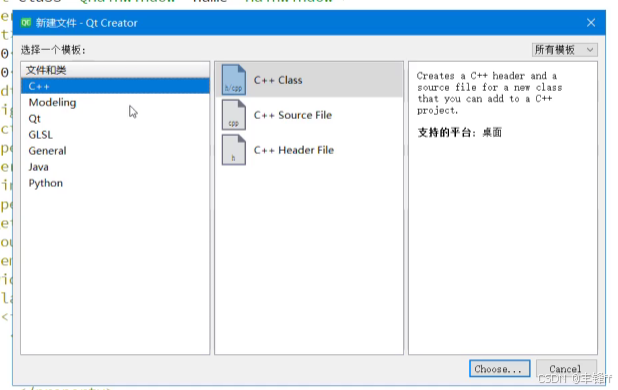The width and height of the screenshot is (618, 390).
Task: Select the C++ Source File cpp icon
Action: 234,115
